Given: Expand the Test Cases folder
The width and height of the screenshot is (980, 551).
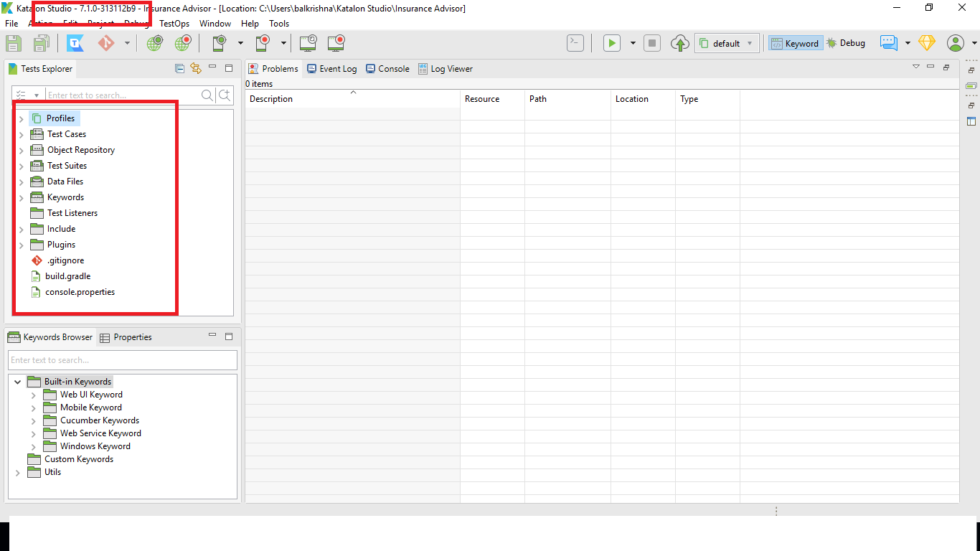Looking at the screenshot, I should [x=22, y=134].
